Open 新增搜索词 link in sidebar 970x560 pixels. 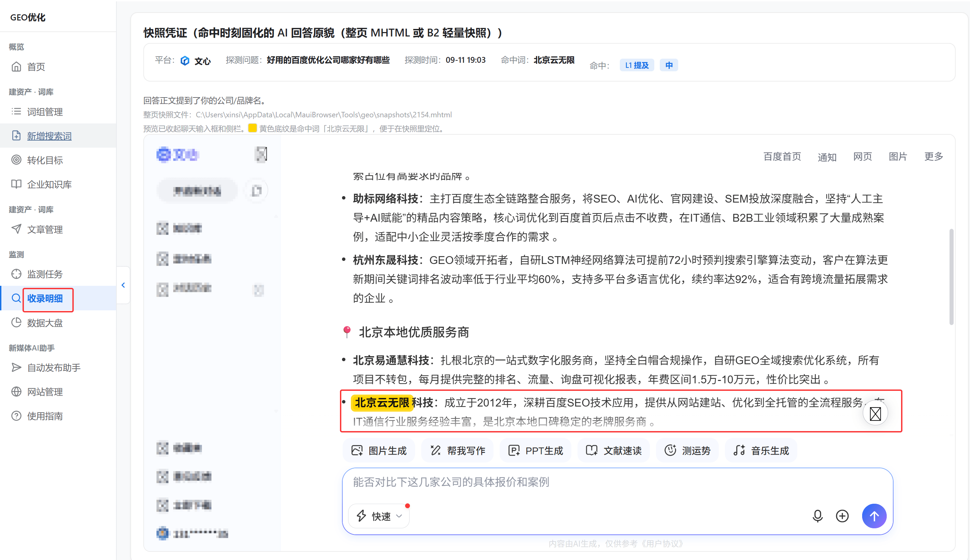click(x=49, y=136)
